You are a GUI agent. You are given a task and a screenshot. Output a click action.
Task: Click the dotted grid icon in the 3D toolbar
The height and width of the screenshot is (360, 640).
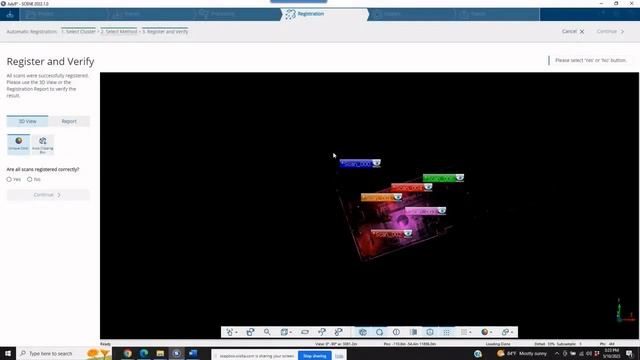tap(447, 332)
